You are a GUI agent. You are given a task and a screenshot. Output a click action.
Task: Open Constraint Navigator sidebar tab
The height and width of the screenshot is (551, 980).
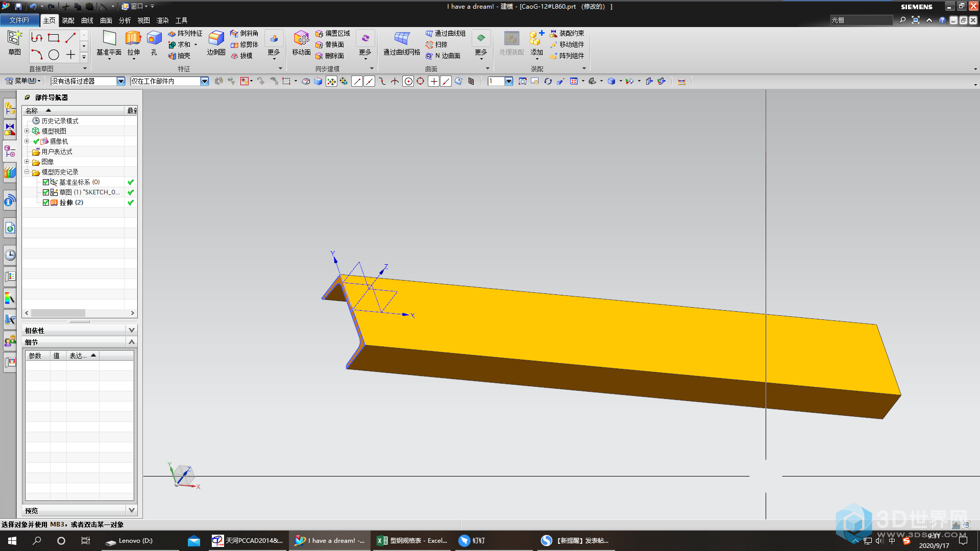(x=10, y=129)
